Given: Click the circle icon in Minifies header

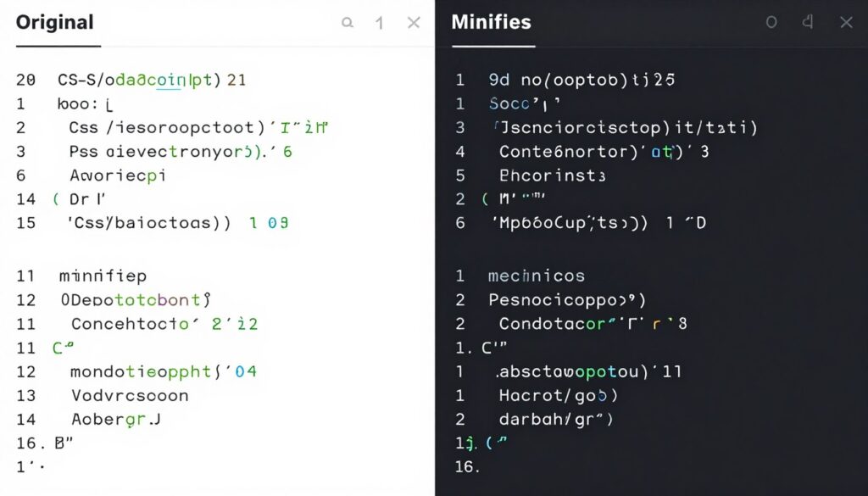Looking at the screenshot, I should point(771,22).
